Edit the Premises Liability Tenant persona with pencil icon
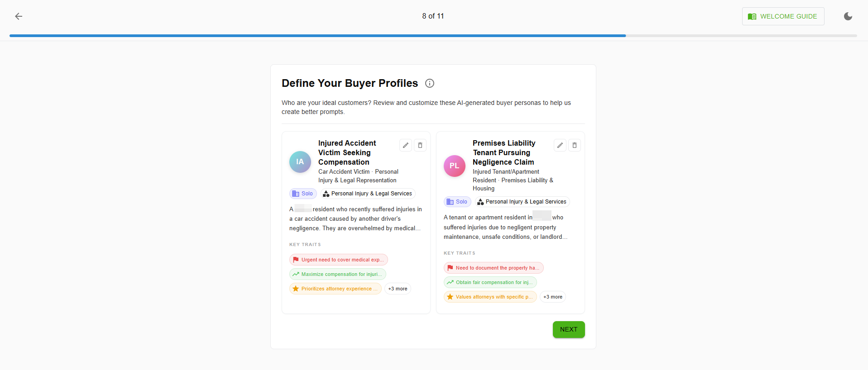Viewport: 868px width, 370px height. pos(560,145)
